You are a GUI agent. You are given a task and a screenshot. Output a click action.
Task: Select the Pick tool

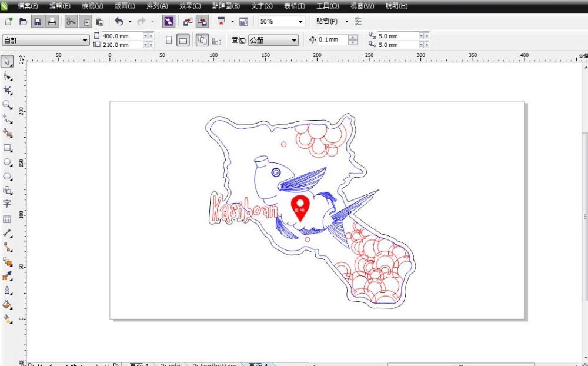click(x=8, y=61)
